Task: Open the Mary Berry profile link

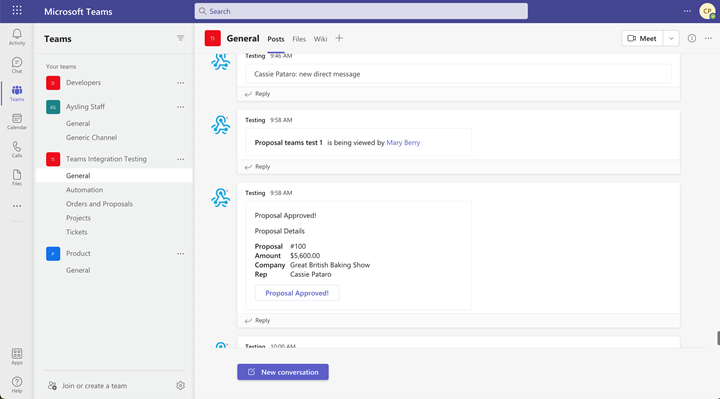Action: click(x=403, y=142)
